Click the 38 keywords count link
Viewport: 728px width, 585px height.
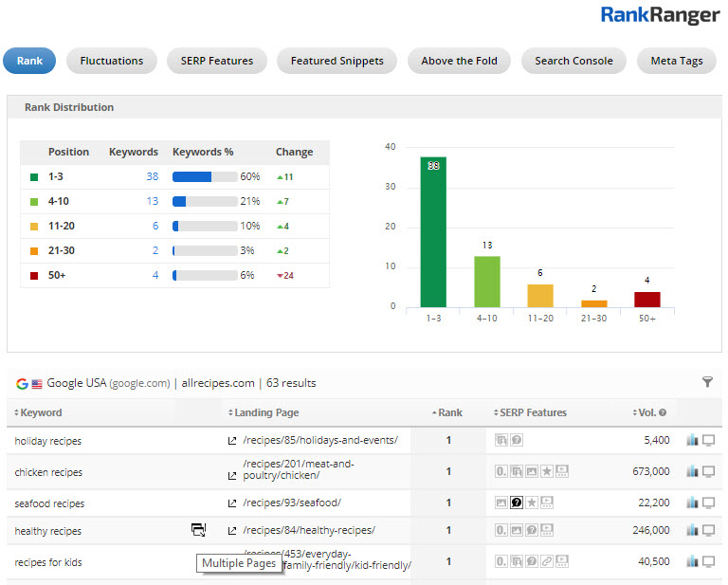(152, 176)
